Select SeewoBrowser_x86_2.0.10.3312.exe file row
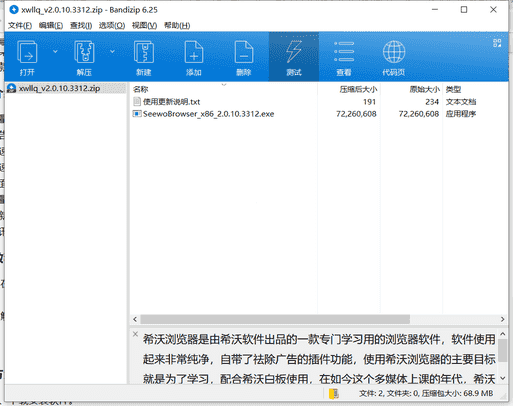 (318, 114)
